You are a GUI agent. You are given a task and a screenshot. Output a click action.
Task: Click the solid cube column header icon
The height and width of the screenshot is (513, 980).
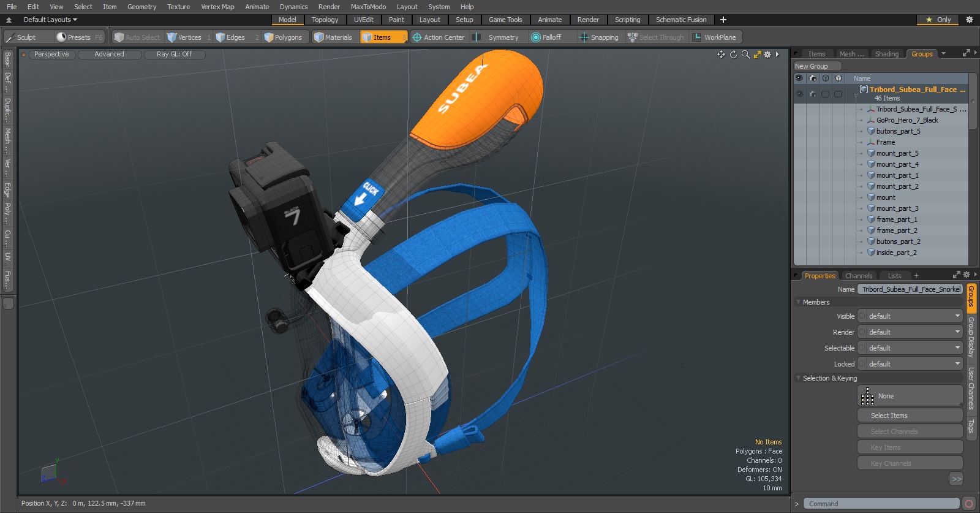pos(839,78)
